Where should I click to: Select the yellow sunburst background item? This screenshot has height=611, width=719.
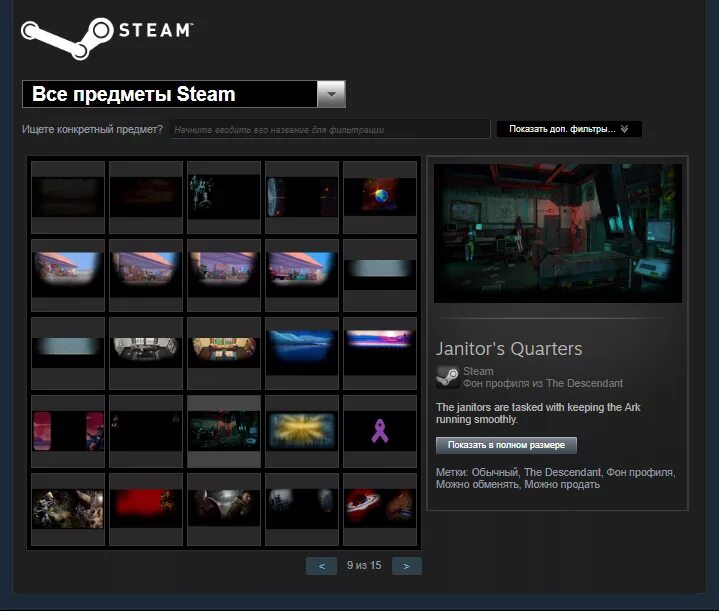(302, 431)
